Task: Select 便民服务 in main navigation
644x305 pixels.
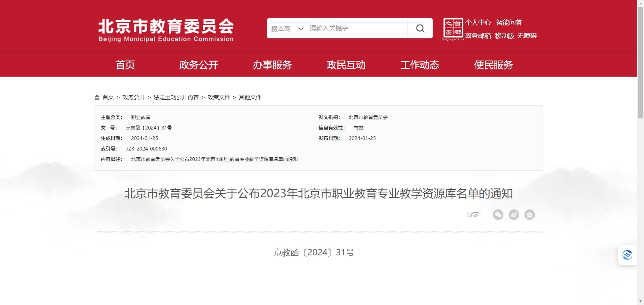Action: point(493,65)
